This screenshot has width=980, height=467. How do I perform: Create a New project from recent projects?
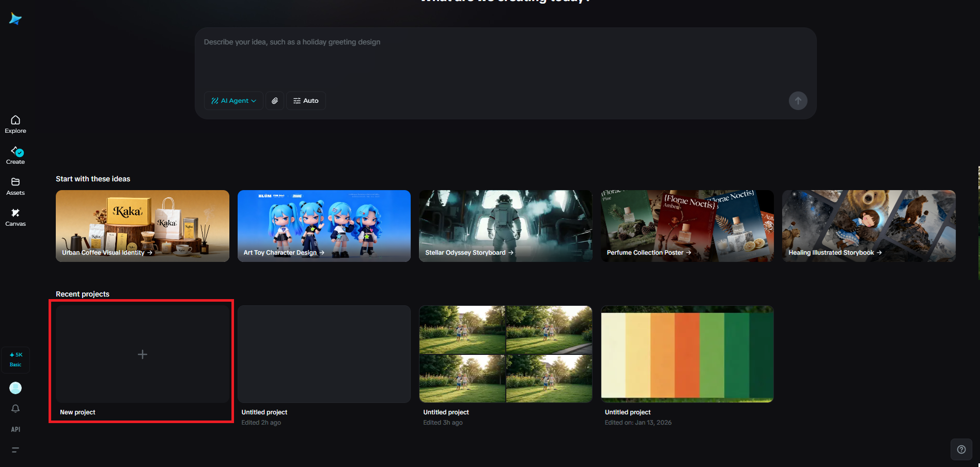141,354
